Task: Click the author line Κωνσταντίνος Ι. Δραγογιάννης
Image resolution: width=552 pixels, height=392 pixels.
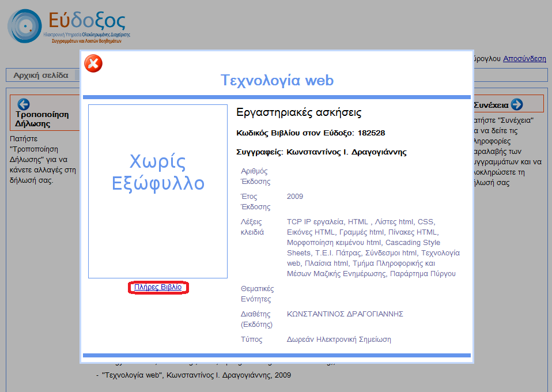Action: [321, 152]
